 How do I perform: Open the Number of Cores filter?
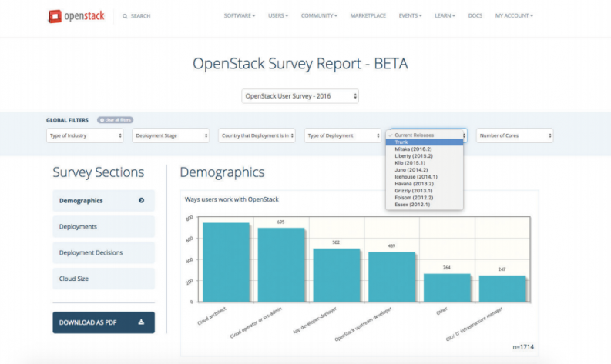coord(515,135)
